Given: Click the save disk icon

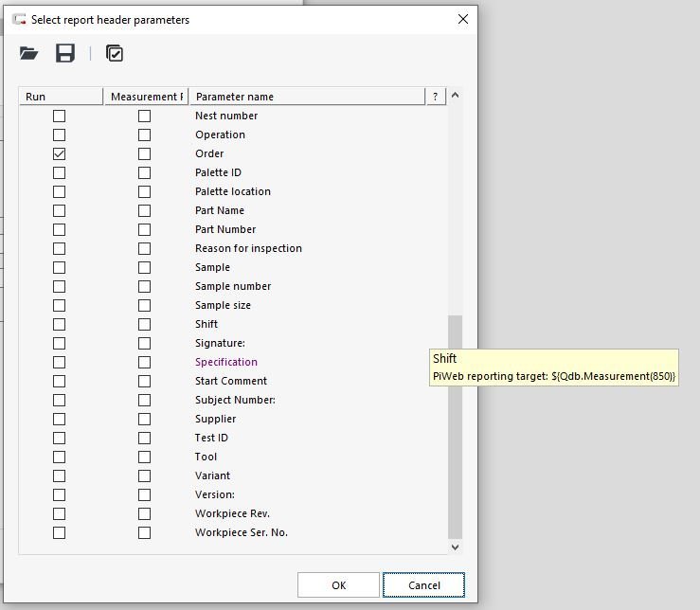Looking at the screenshot, I should 65,54.
